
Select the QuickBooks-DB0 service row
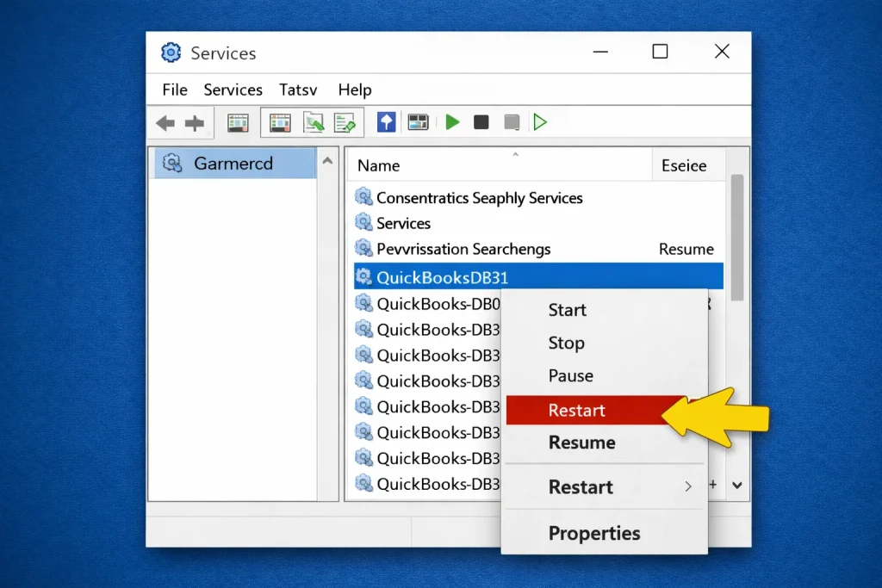pyautogui.click(x=427, y=304)
